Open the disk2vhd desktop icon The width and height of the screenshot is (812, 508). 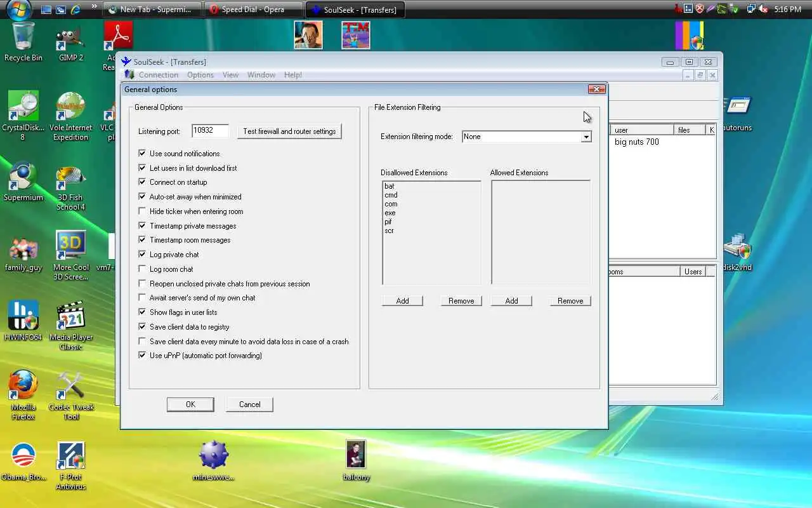[737, 253]
